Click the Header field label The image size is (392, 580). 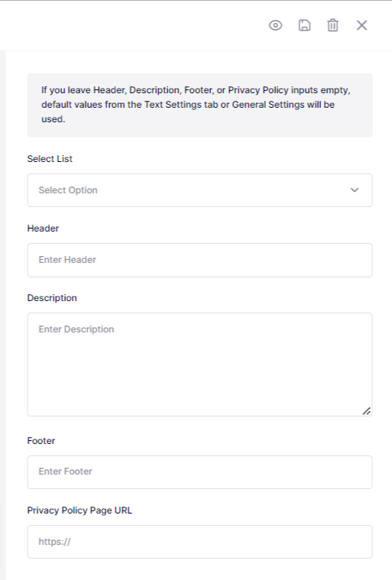point(43,228)
